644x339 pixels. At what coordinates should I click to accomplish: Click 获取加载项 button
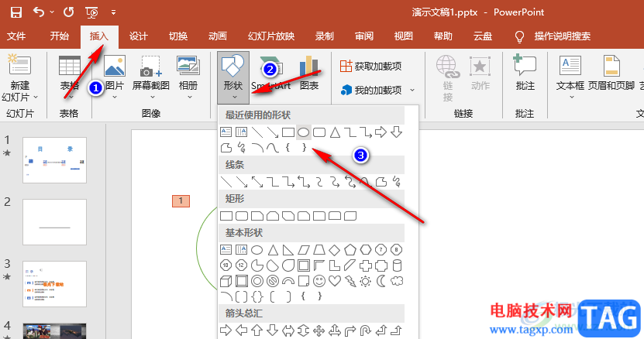tap(371, 66)
